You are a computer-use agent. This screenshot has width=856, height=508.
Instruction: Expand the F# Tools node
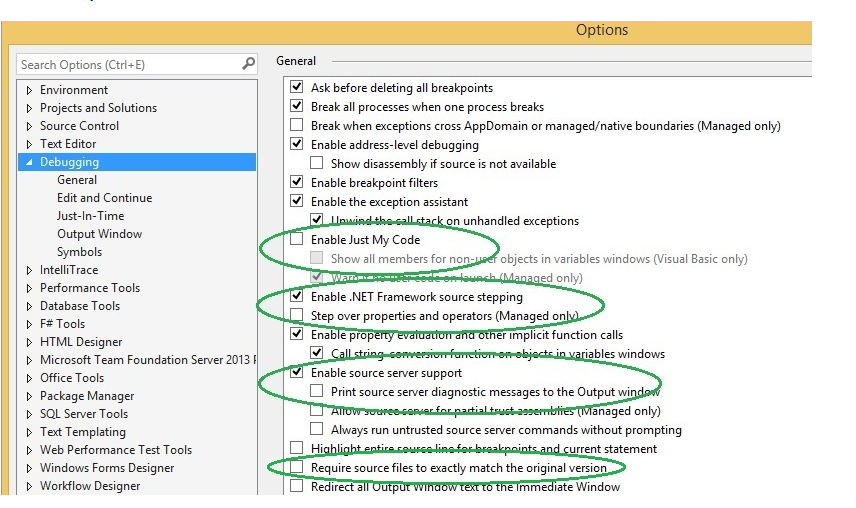[29, 324]
